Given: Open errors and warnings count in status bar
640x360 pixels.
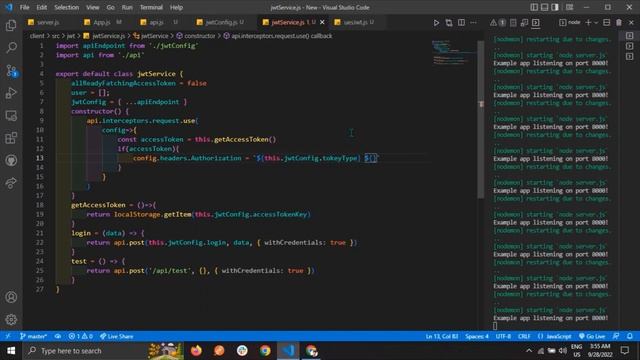Looking at the screenshot, I should (80, 336).
